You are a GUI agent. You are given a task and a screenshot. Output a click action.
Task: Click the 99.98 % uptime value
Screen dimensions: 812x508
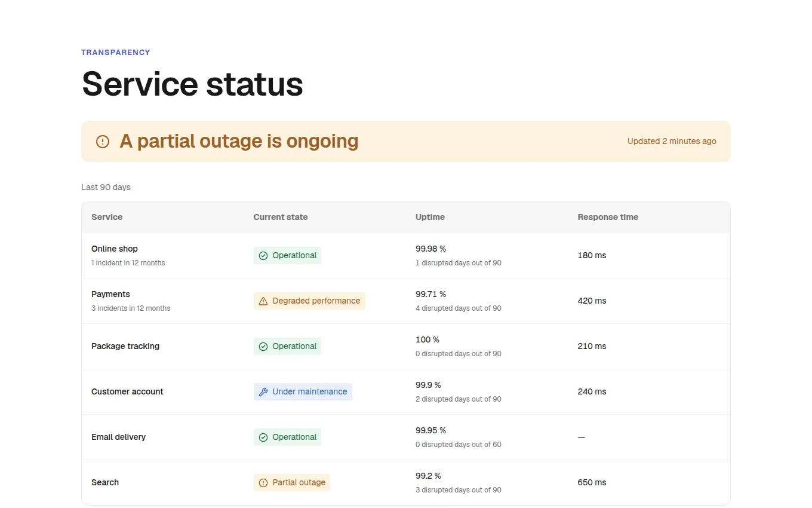point(431,249)
